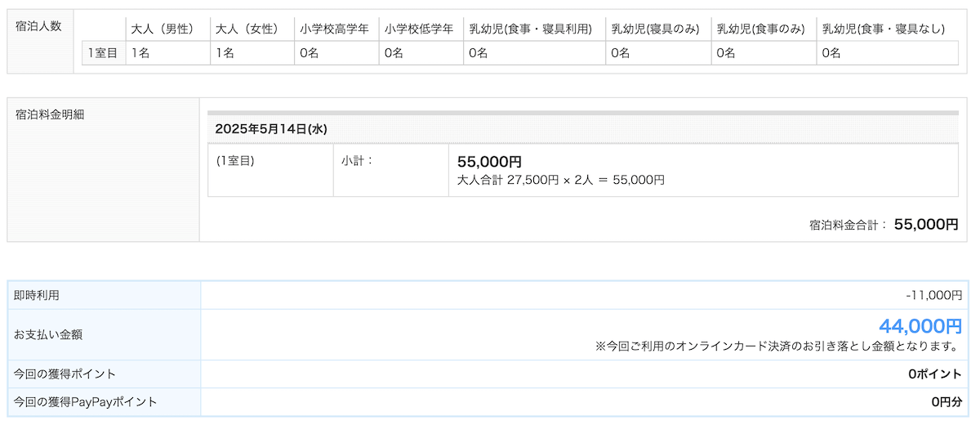Select the 宿泊料金合計 55,000円 total

click(x=883, y=224)
